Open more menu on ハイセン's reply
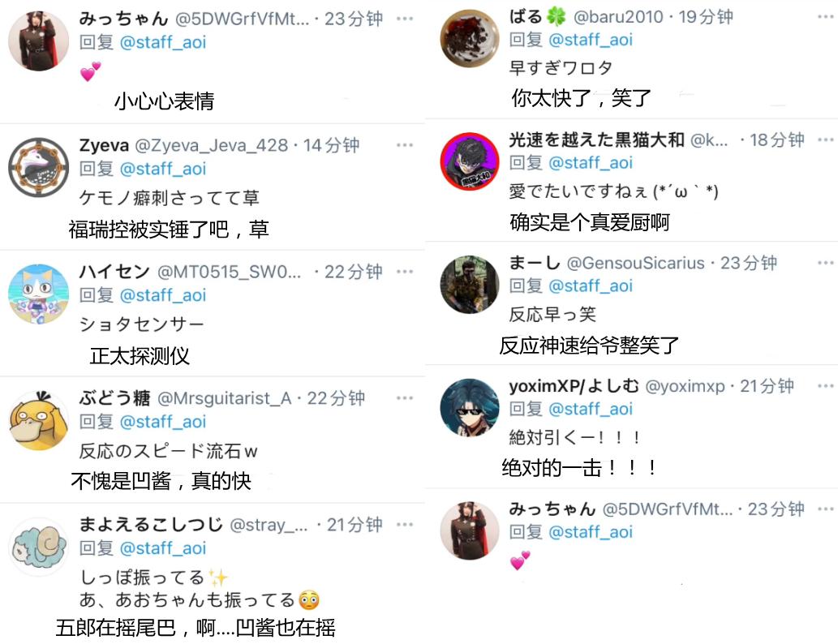Screen dimensions: 838x644 (405, 272)
